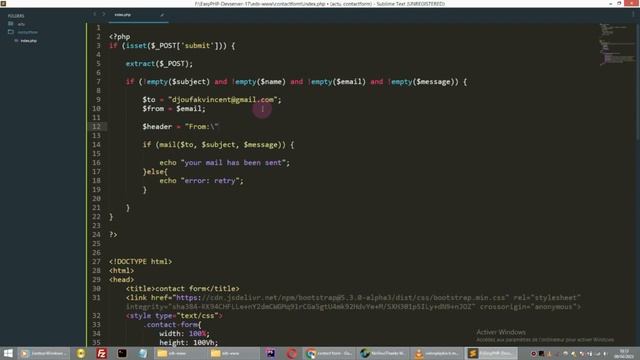Click line number 27 in the gutter
The height and width of the screenshot is (360, 640).
point(96,262)
